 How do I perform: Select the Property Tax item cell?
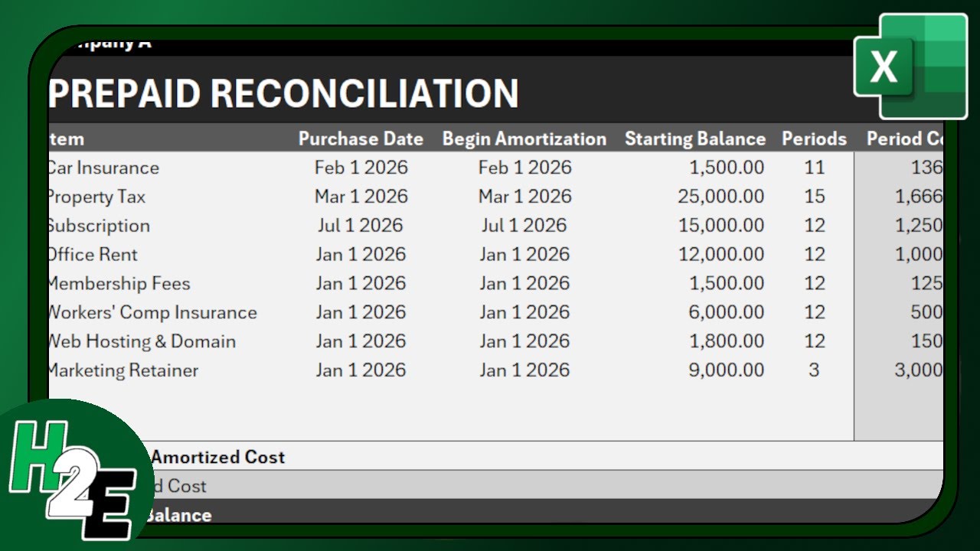[x=96, y=197]
